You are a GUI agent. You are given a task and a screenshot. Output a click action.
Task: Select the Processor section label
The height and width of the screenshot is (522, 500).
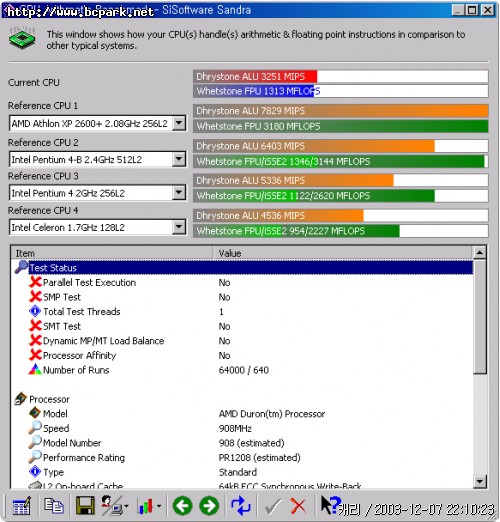49,399
